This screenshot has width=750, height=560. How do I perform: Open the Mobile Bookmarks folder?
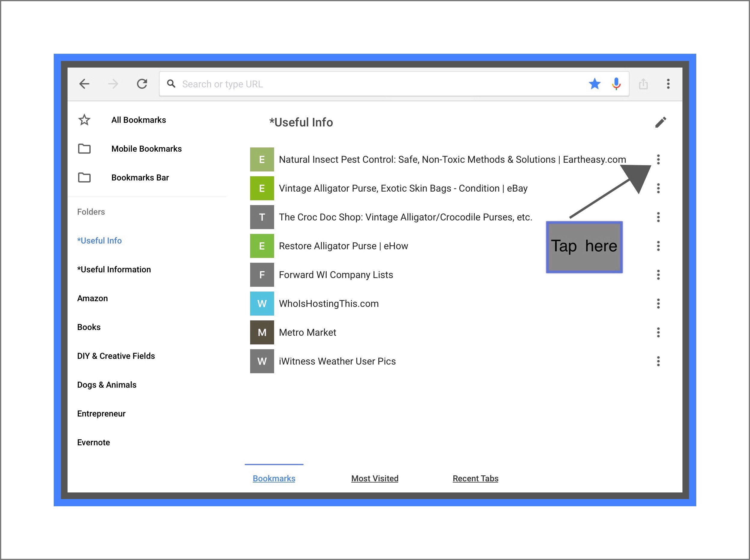[146, 149]
